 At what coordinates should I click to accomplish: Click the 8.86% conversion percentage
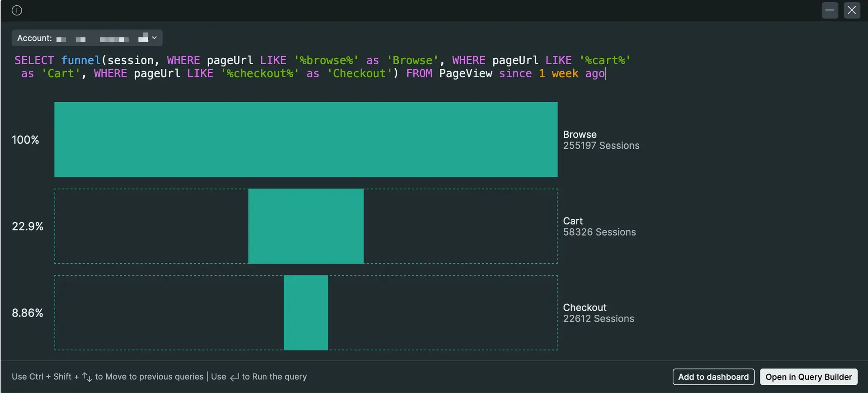[28, 313]
